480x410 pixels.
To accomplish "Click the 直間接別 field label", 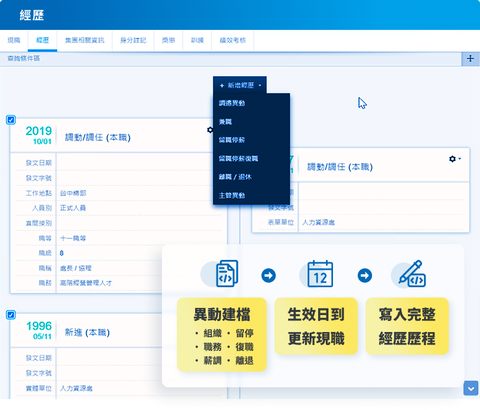I will (39, 223).
